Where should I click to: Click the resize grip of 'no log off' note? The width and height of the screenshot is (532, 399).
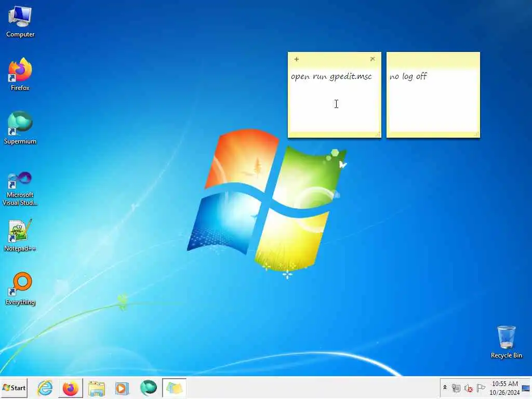(477, 135)
